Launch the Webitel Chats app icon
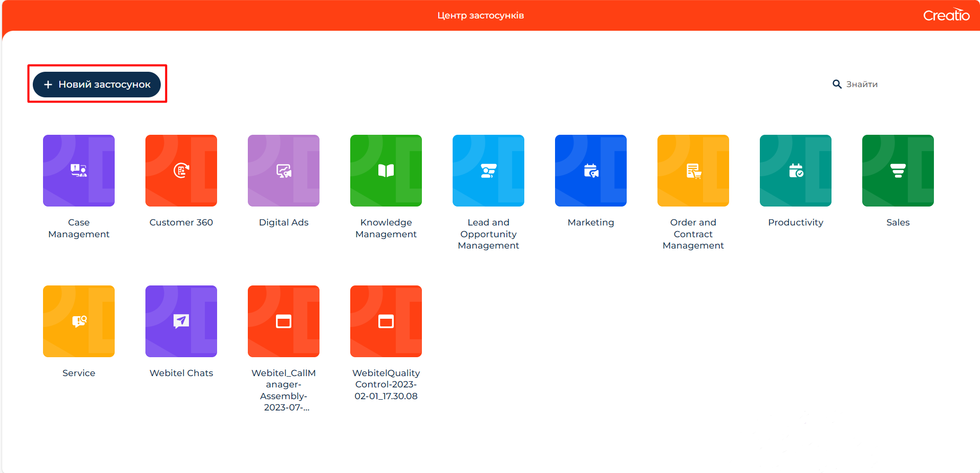980x473 pixels. [x=181, y=321]
